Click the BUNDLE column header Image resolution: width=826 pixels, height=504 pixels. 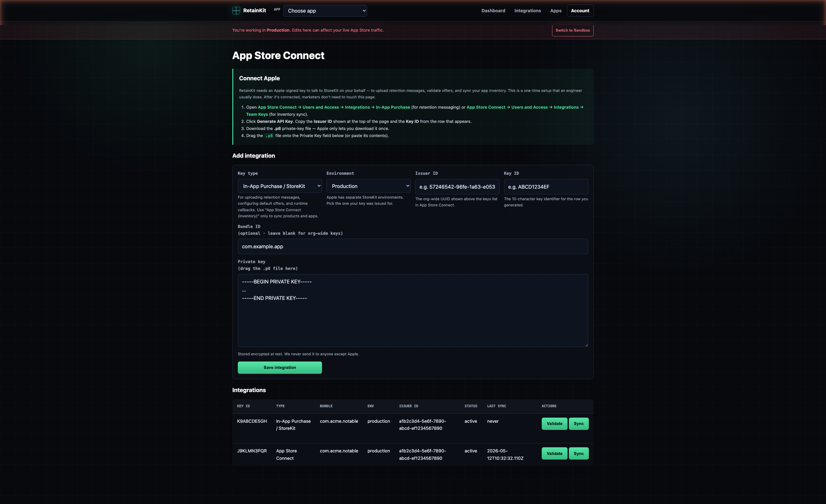point(326,406)
